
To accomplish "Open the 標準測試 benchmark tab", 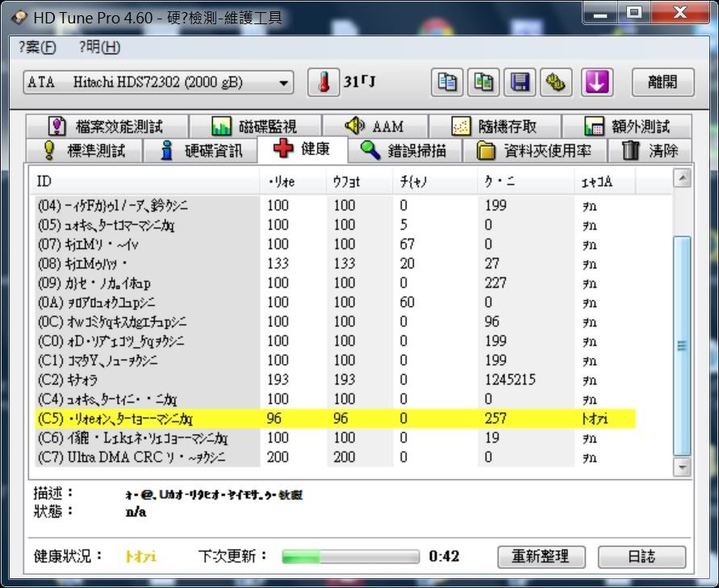I will [x=84, y=150].
